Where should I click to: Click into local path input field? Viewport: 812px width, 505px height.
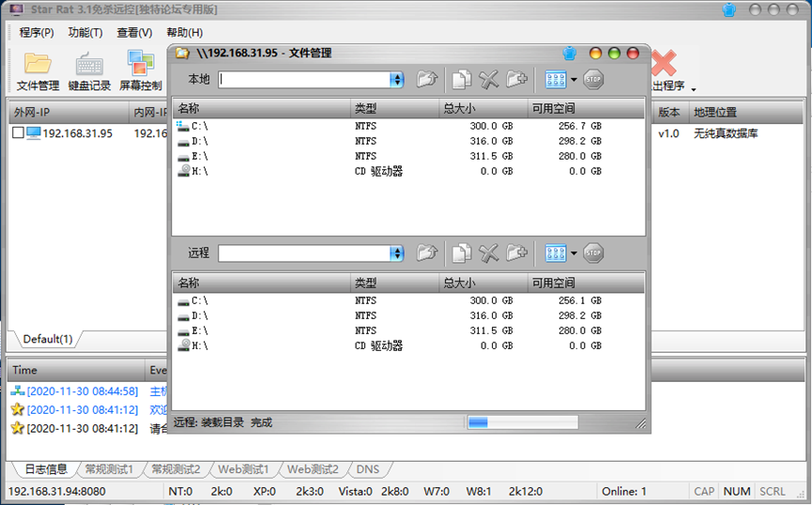point(304,79)
